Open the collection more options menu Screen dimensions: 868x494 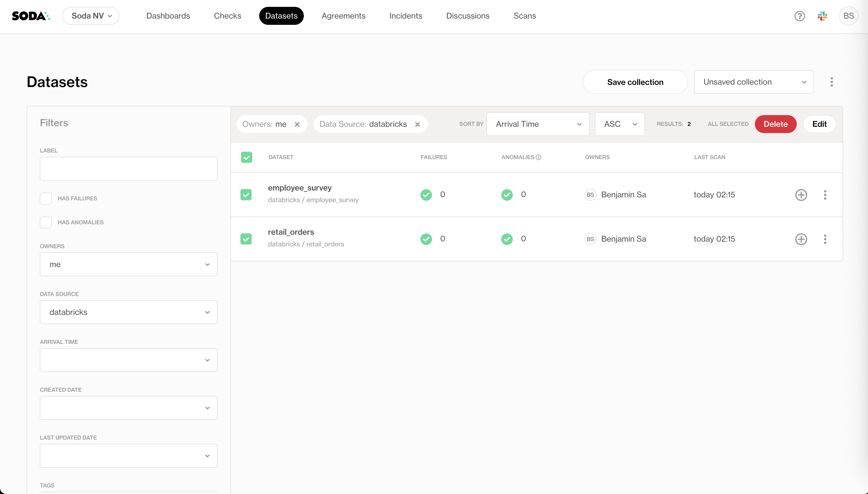tap(831, 82)
